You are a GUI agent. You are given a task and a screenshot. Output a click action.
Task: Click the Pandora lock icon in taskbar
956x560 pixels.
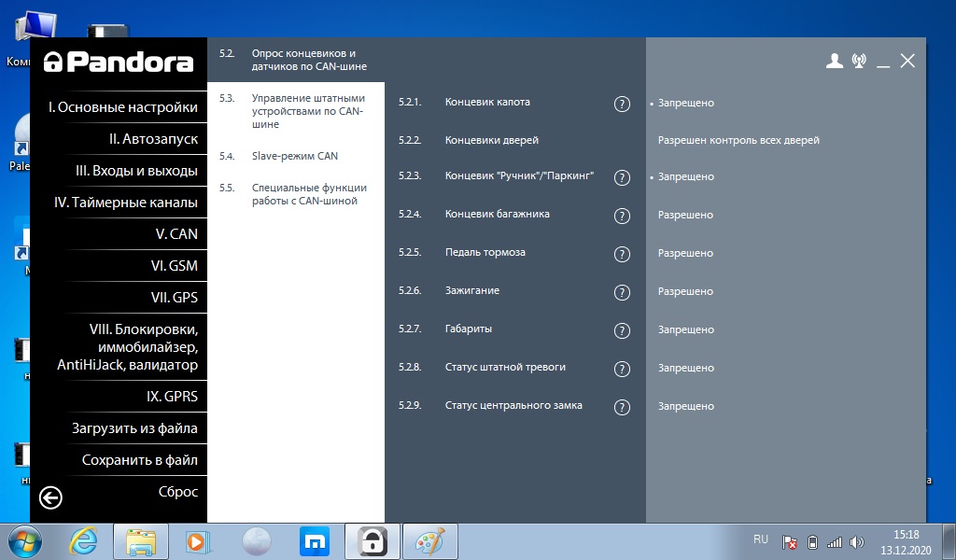[373, 540]
